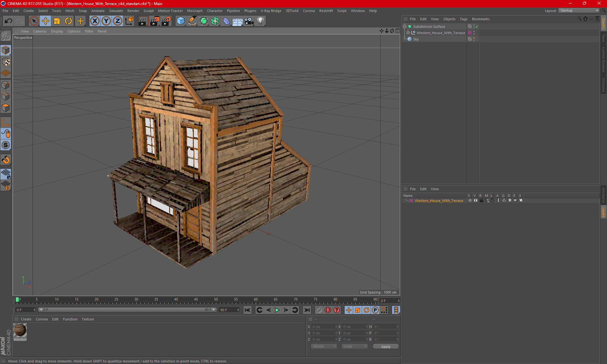Open the deformer bend icon
The width and height of the screenshot is (607, 364).
coord(226,21)
